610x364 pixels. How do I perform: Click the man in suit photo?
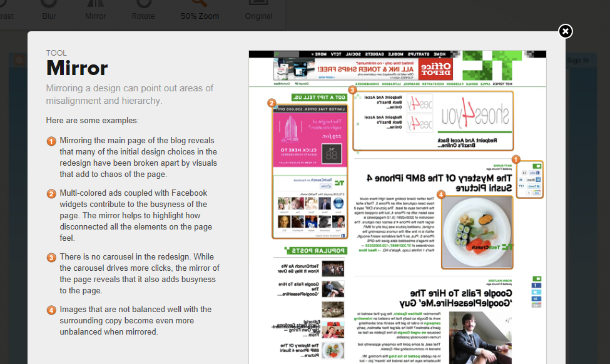click(480, 338)
